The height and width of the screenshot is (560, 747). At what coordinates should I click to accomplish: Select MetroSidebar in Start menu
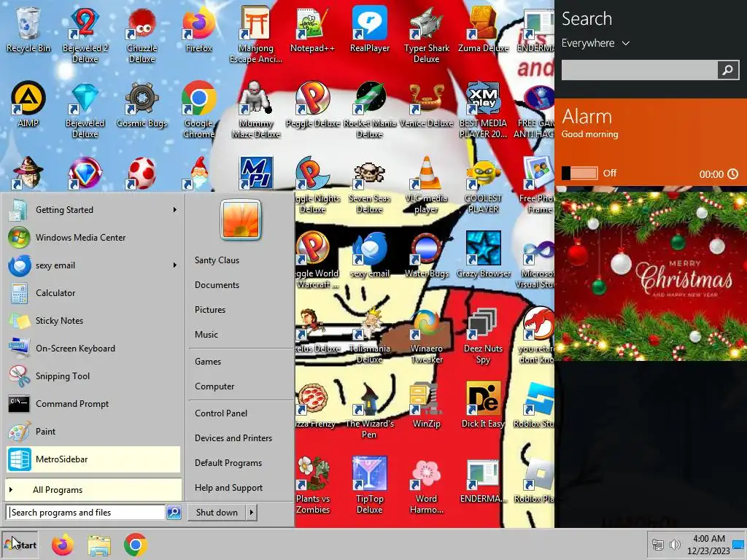click(x=93, y=459)
